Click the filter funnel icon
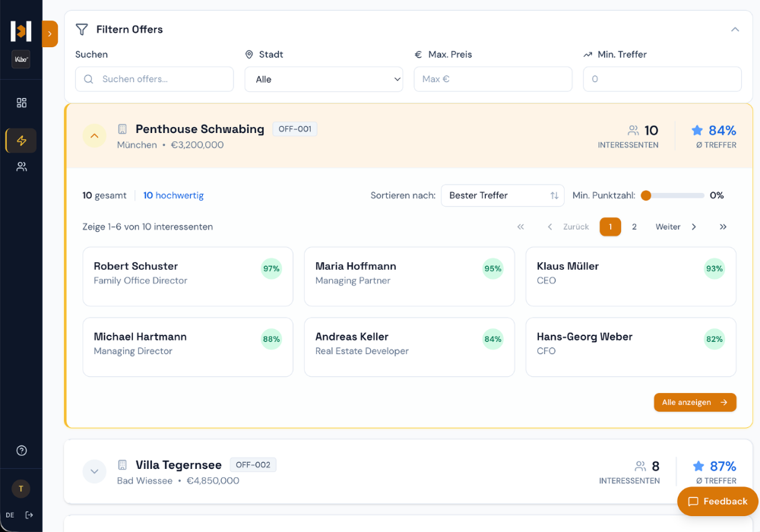This screenshot has width=760, height=532. 82,30
